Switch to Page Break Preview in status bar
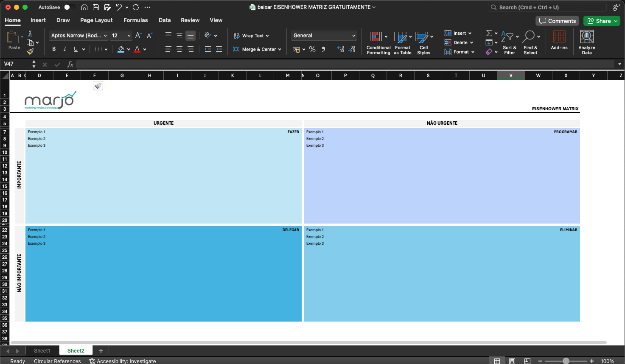The image size is (625, 364). (x=527, y=361)
